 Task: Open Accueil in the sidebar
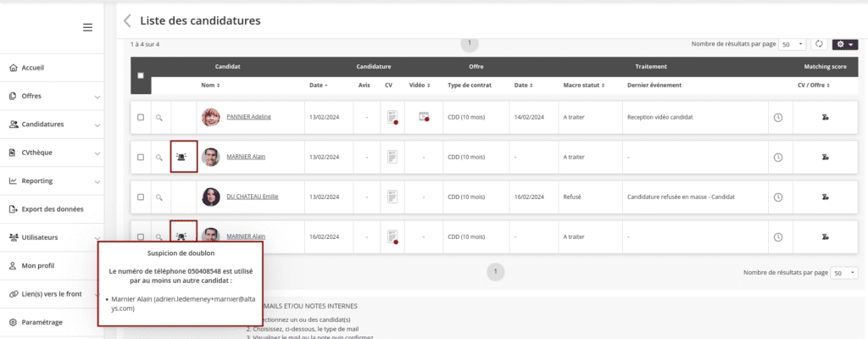tap(32, 68)
